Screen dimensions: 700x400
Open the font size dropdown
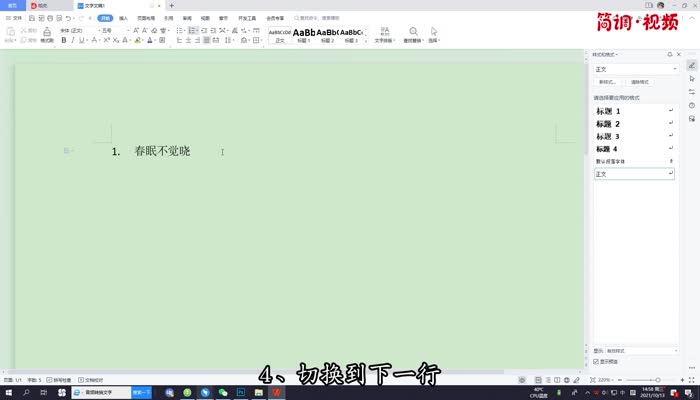tap(128, 30)
